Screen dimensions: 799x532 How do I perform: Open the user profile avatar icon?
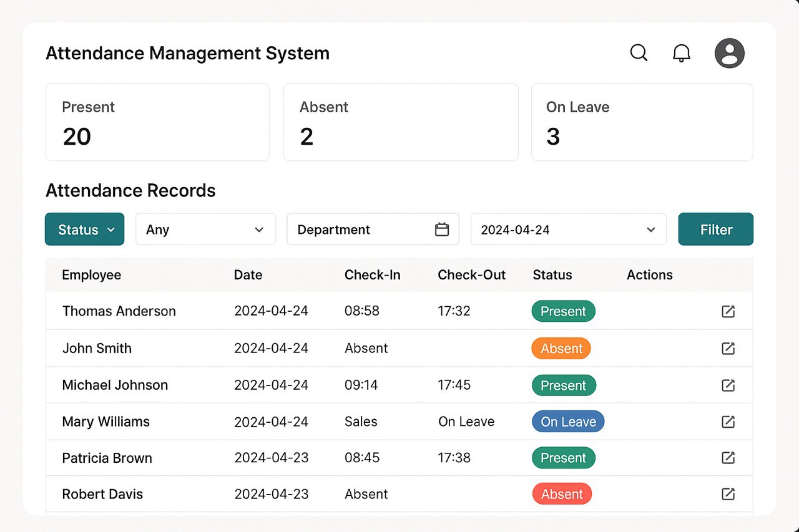(729, 53)
